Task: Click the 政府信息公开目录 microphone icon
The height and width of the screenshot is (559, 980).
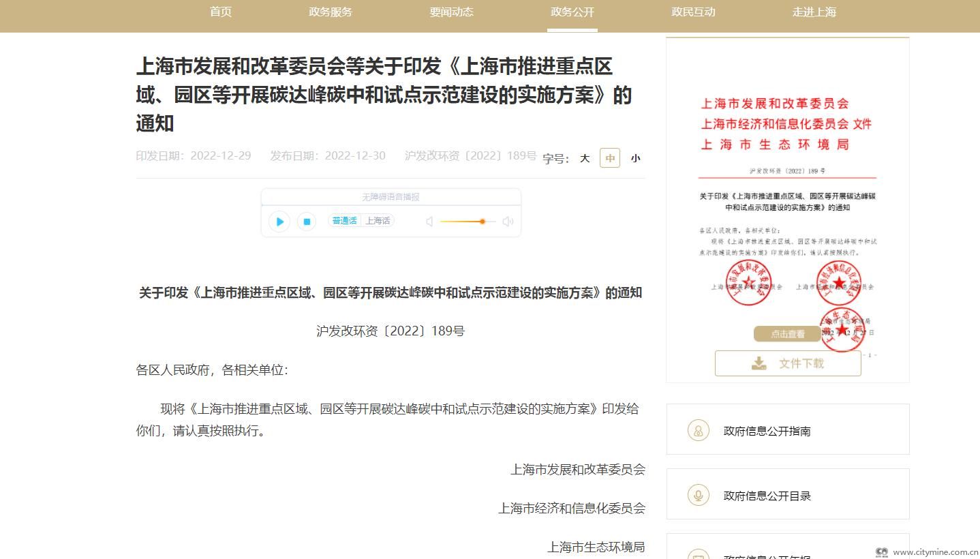Action: coord(698,496)
